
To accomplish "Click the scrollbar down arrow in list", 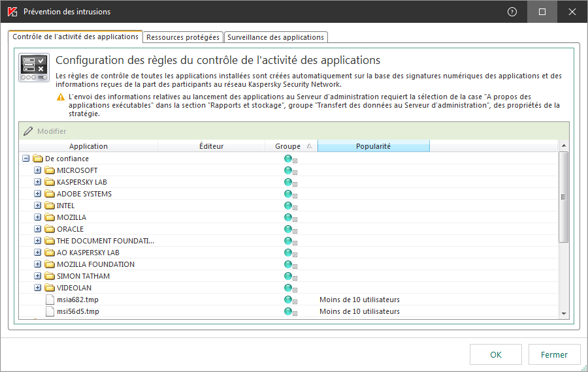I will [x=564, y=314].
